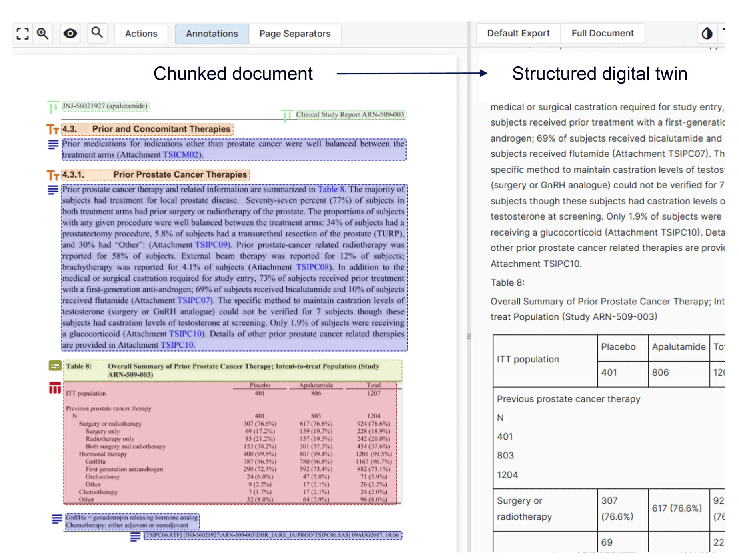Click the Table 8 hyperlink in the paragraph
Screen dimensions: 739x560
[x=332, y=189]
